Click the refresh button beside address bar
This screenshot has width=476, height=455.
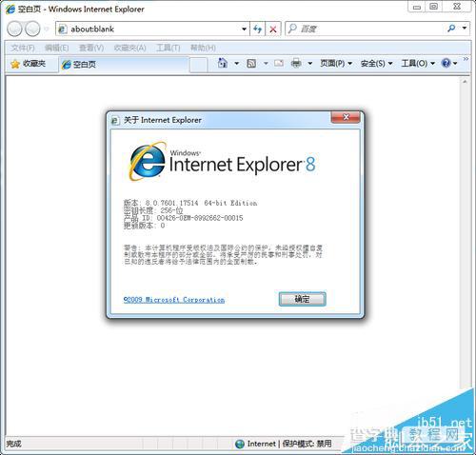point(258,30)
